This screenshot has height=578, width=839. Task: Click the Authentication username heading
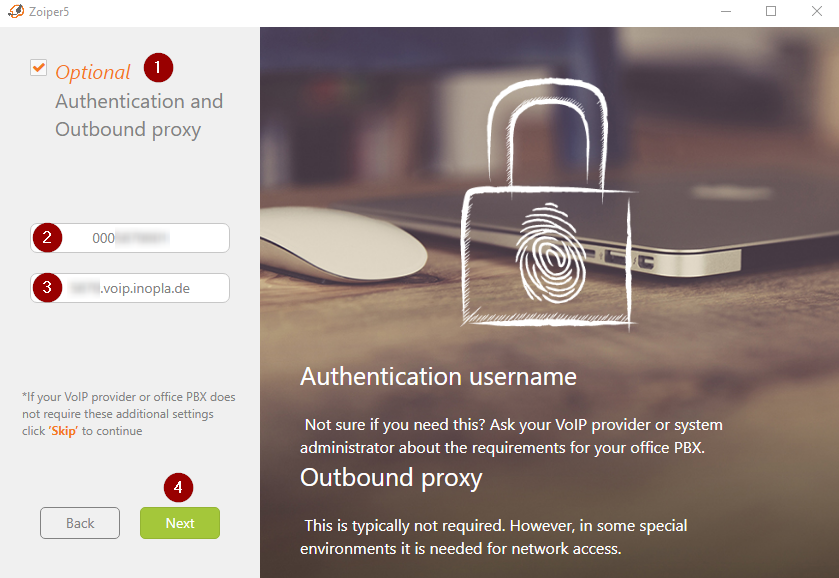coord(438,377)
